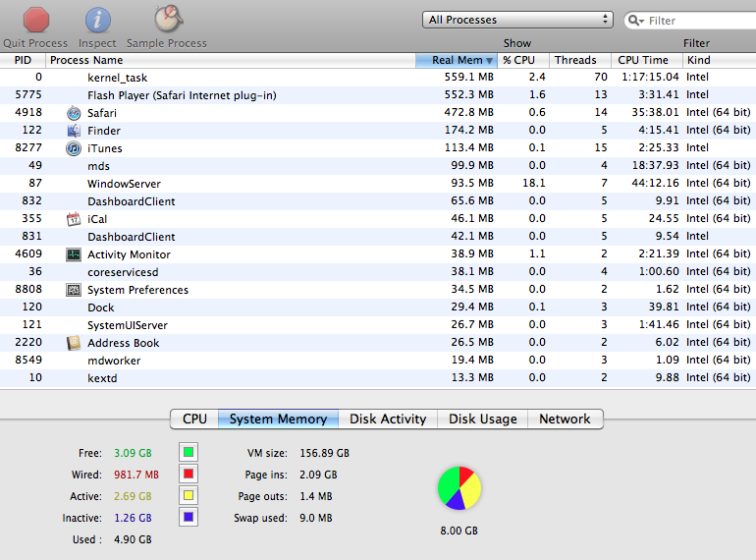Screen dimensions: 756x560
Task: Select the coreservicesd process row
Action: point(378,272)
